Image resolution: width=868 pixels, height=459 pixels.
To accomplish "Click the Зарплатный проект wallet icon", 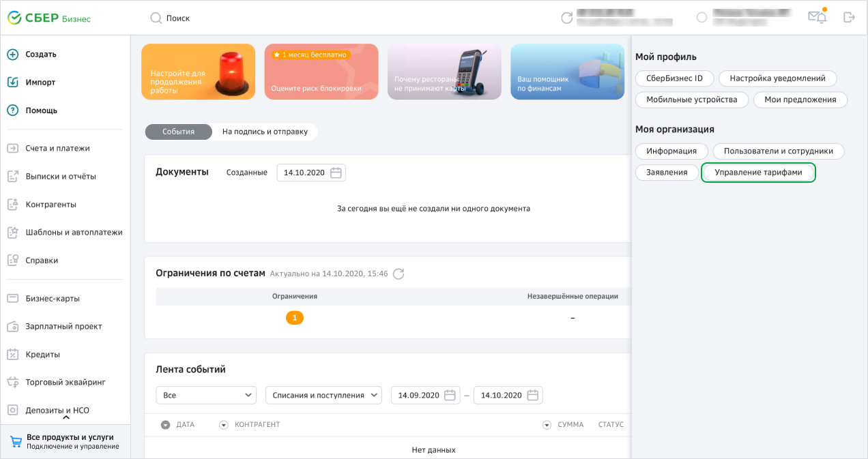I will click(12, 326).
